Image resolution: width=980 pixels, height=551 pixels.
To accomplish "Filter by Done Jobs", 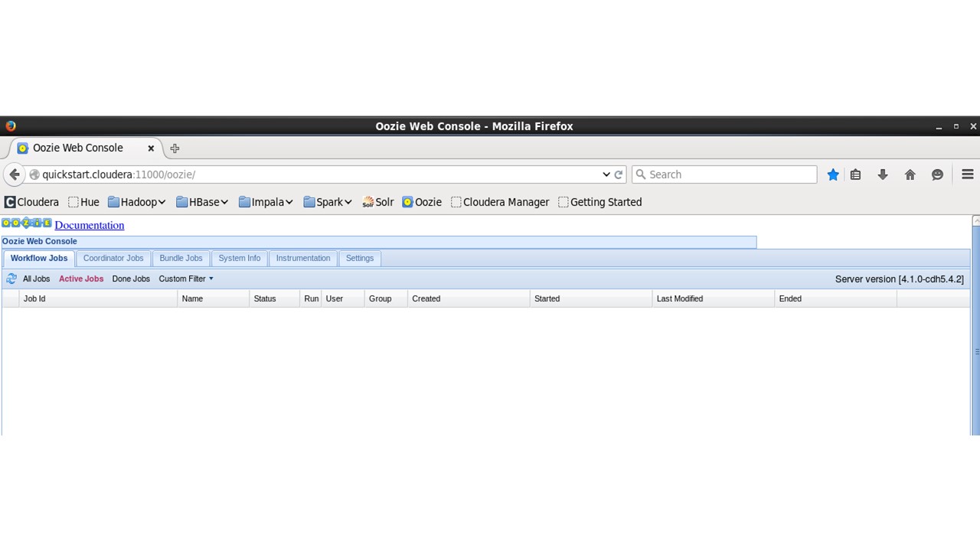I will [x=131, y=279].
